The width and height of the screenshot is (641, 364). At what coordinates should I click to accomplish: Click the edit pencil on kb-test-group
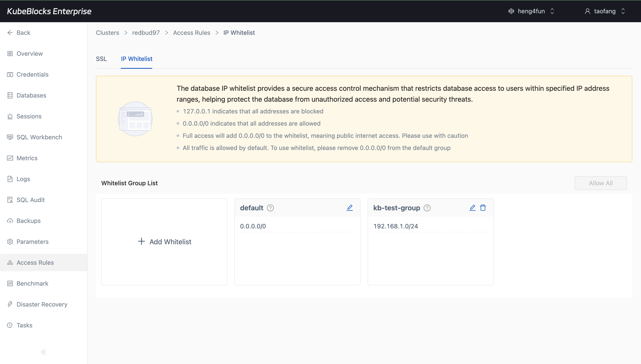coord(472,207)
